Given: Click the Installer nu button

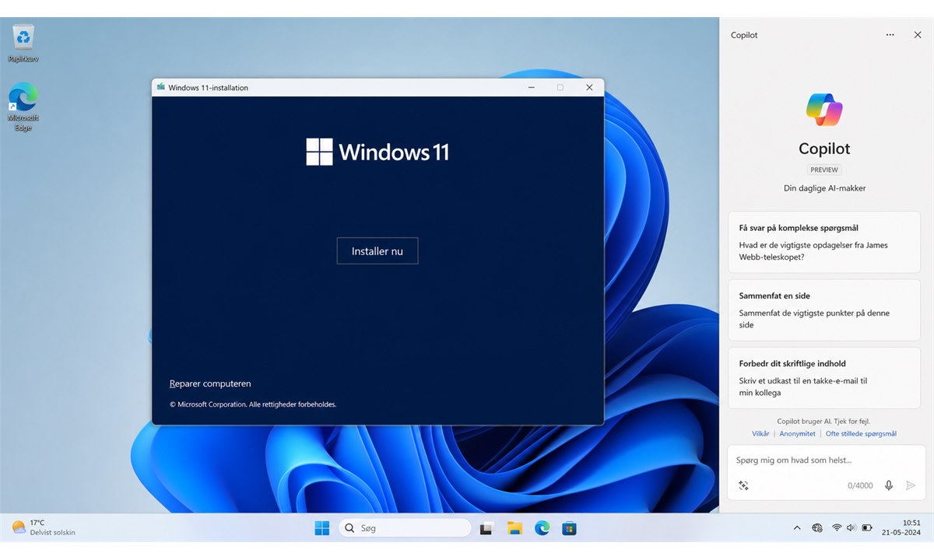Looking at the screenshot, I should [377, 251].
